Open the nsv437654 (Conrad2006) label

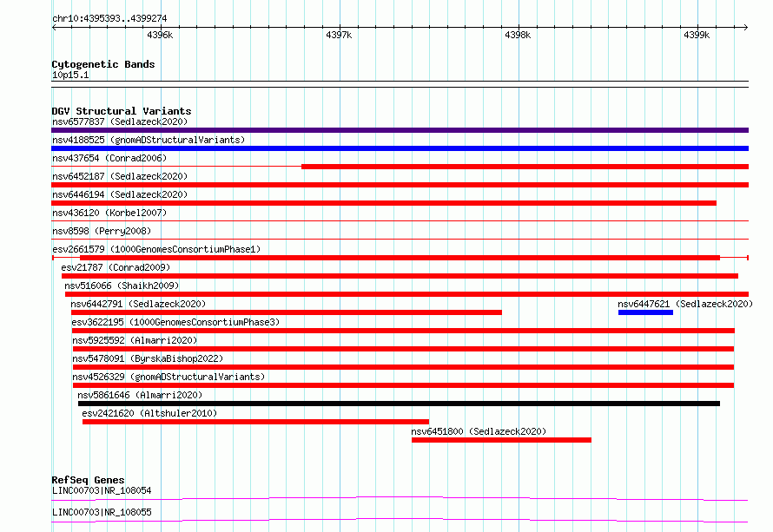(x=109, y=158)
